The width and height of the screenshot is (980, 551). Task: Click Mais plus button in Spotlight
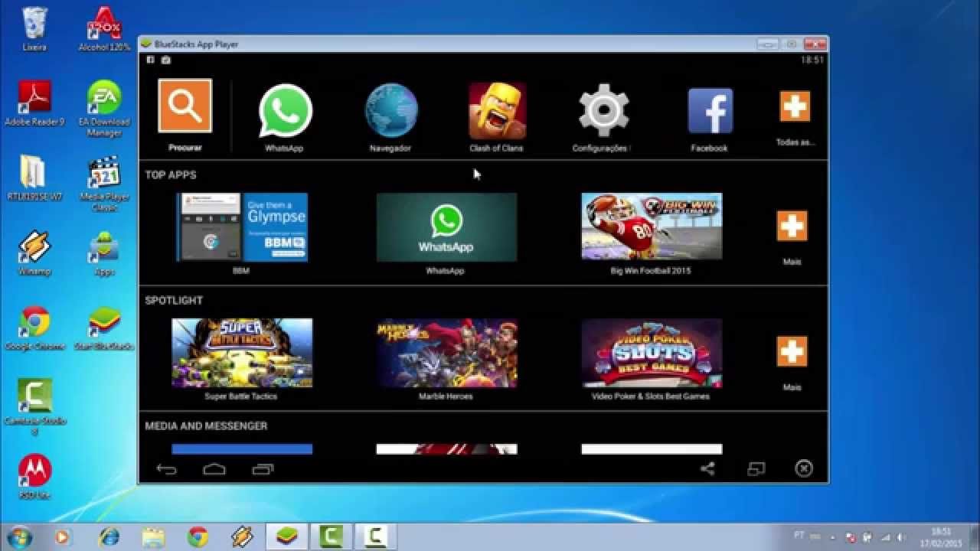(792, 351)
